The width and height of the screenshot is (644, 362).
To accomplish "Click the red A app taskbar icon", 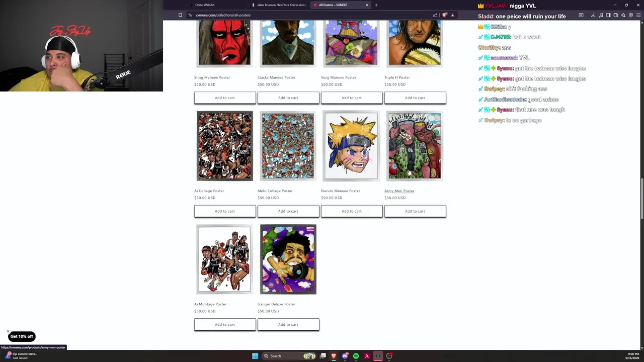I will 367,356.
